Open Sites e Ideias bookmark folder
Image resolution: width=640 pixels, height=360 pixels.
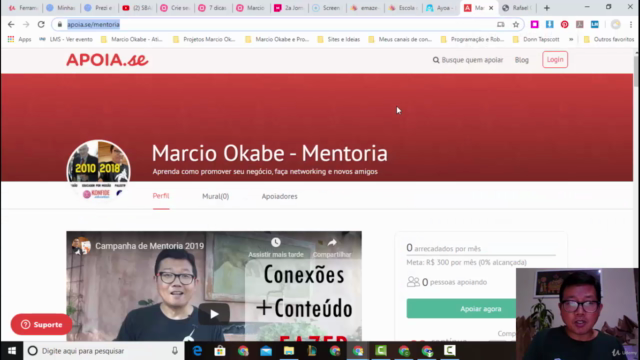339,39
